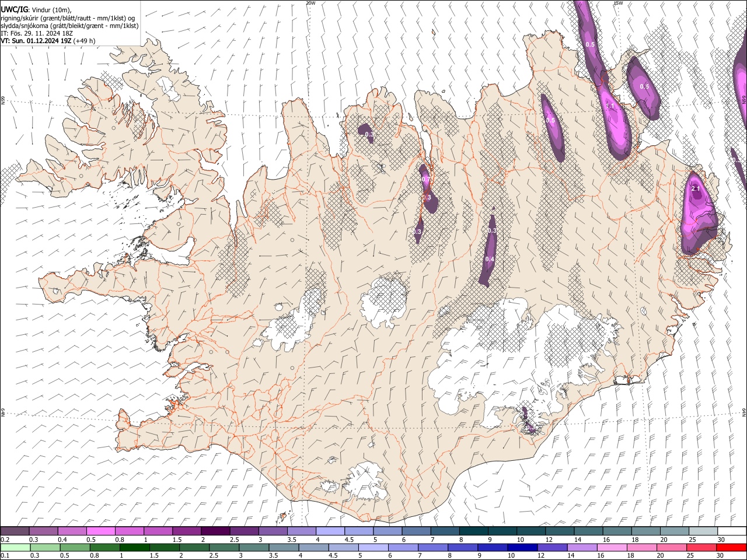Click the 25 swatch in lower legend row

[701, 548]
